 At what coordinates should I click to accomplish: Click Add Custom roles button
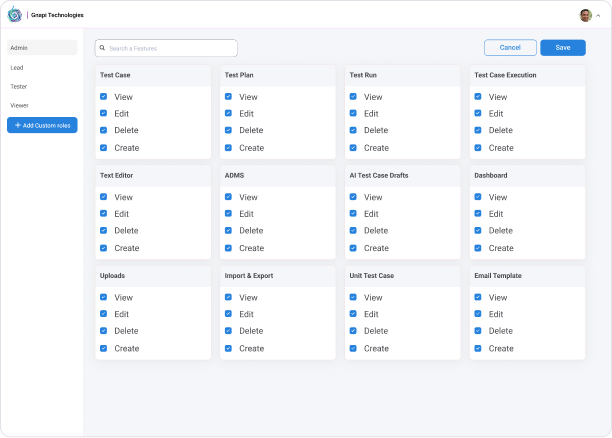(x=42, y=125)
